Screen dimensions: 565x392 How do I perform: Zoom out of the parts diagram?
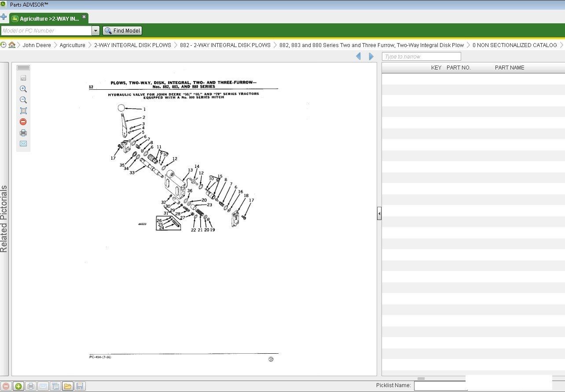point(23,100)
